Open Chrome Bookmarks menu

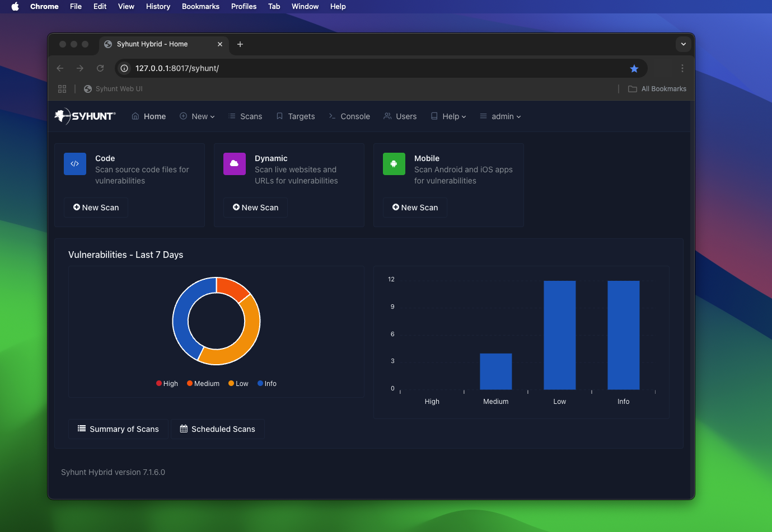point(200,6)
